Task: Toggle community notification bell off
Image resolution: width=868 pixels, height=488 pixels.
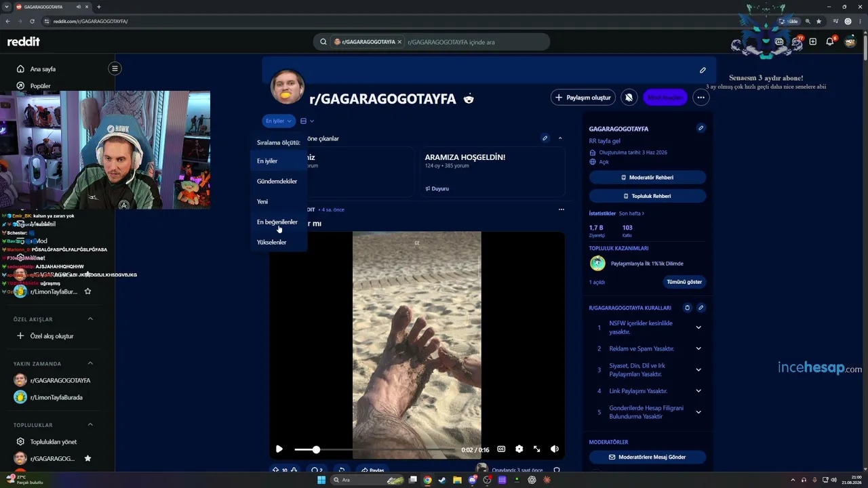Action: (629, 98)
